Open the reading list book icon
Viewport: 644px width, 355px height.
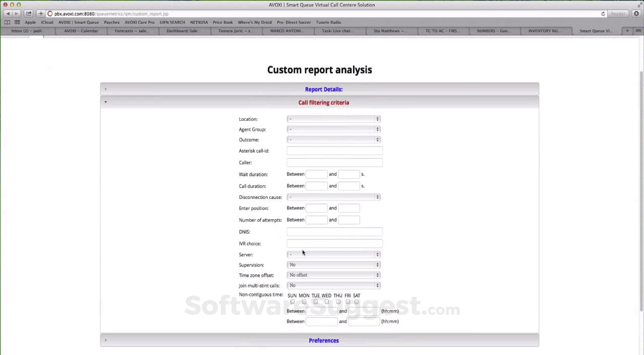[7, 22]
